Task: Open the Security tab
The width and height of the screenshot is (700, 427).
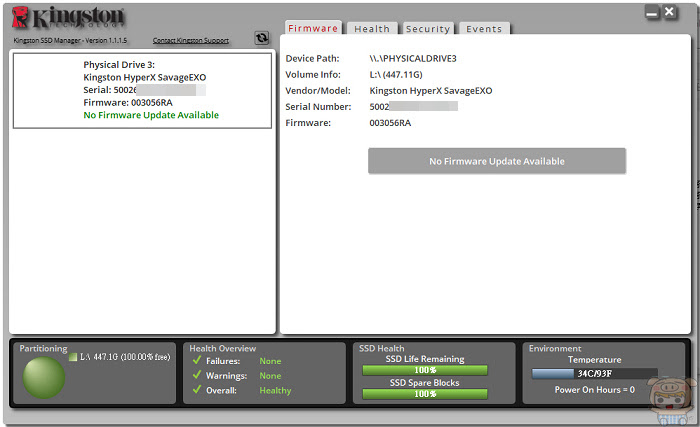Action: pos(428,29)
